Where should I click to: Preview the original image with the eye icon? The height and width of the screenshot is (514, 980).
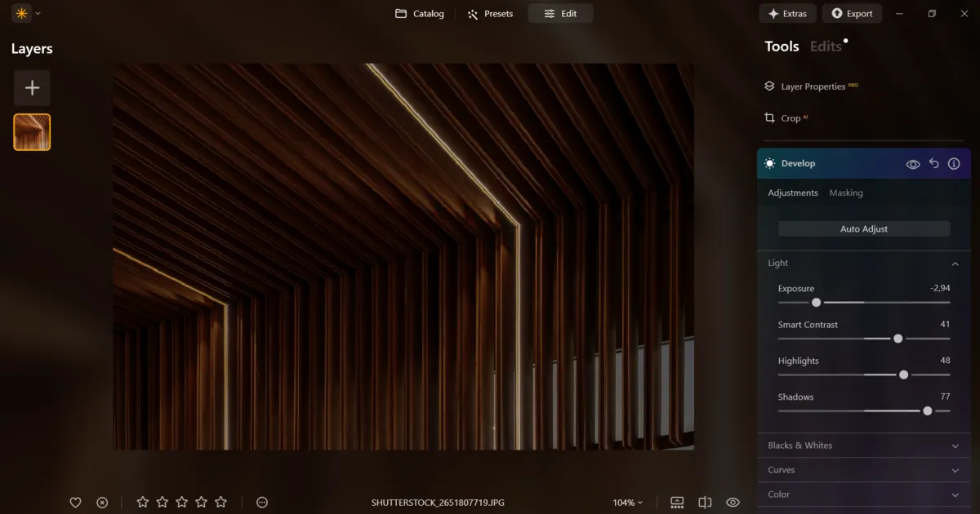733,502
